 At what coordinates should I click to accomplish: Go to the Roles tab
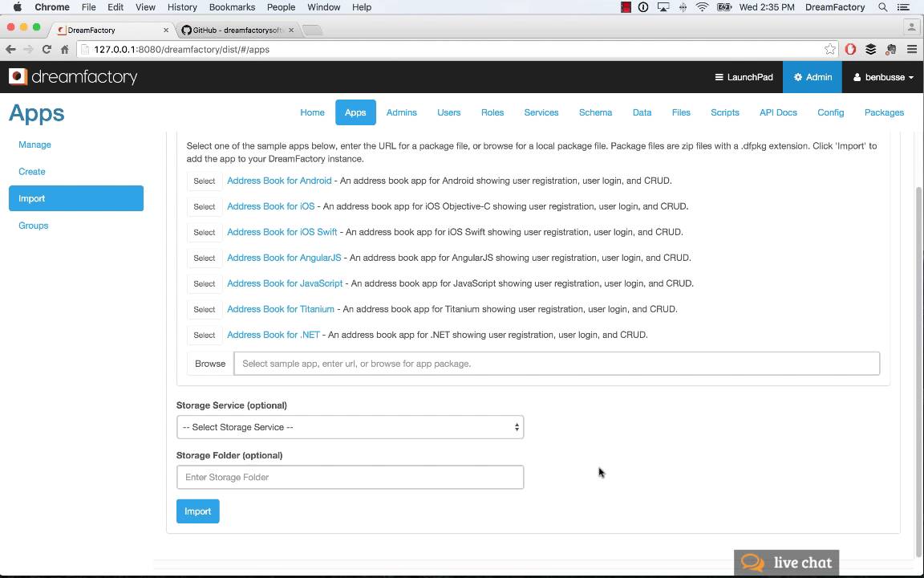click(x=492, y=112)
